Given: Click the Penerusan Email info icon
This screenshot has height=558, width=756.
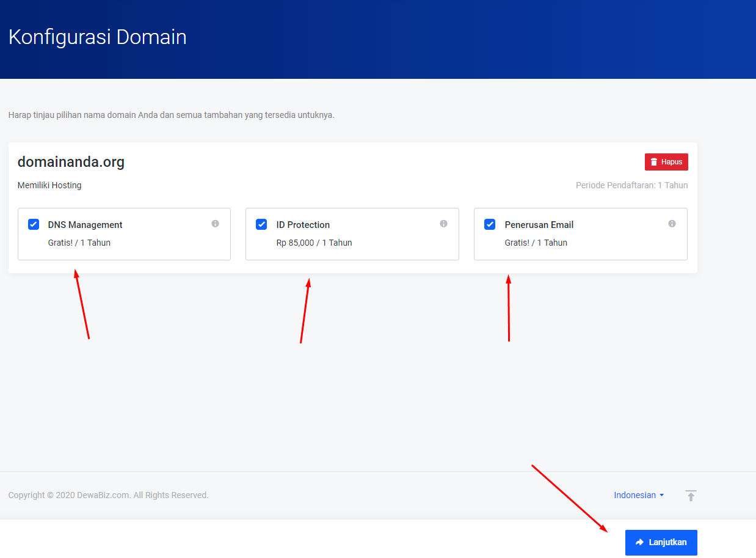Looking at the screenshot, I should click(x=672, y=224).
